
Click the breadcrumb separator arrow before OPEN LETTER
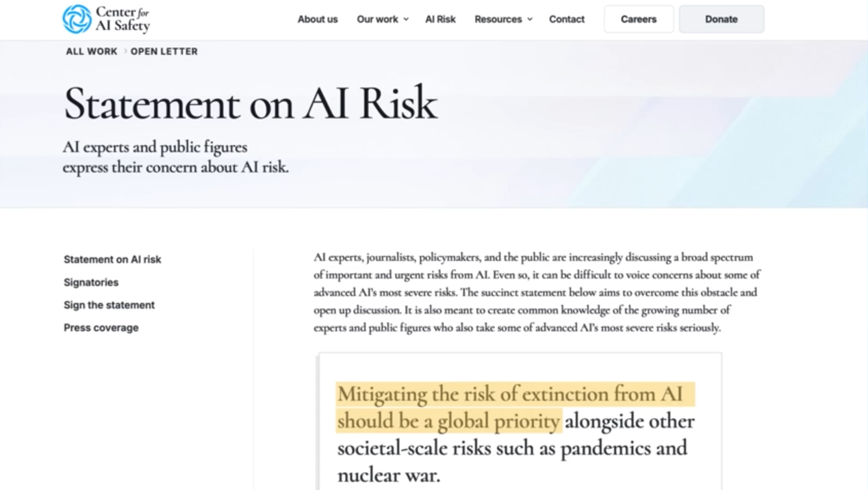pyautogui.click(x=125, y=51)
